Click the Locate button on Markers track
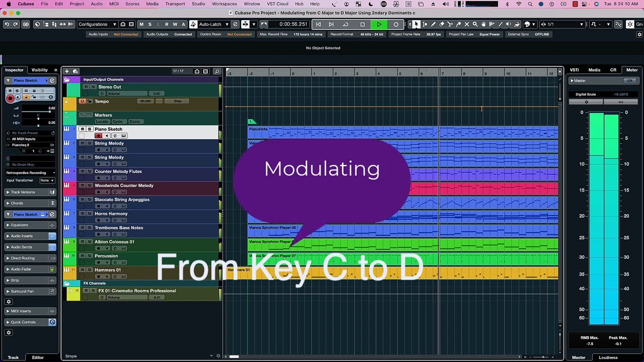The width and height of the screenshot is (644, 362). click(102, 122)
